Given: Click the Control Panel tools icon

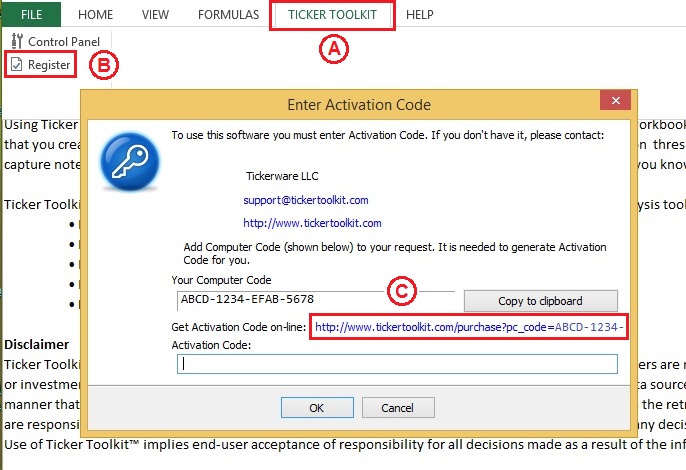Looking at the screenshot, I should tap(17, 41).
